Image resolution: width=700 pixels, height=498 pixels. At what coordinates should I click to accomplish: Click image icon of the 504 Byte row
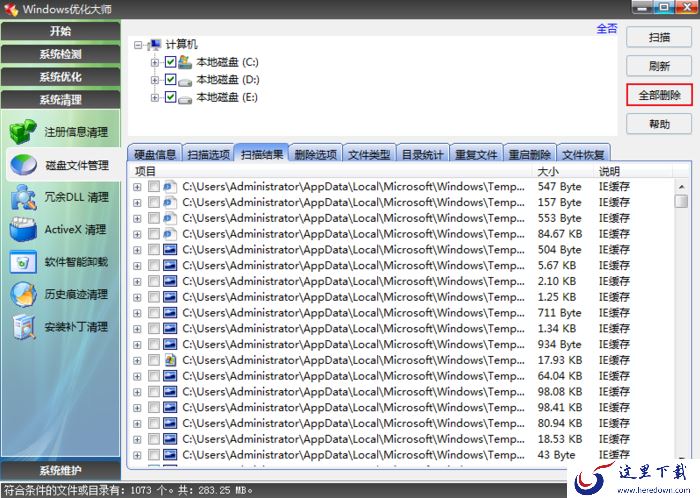pyautogui.click(x=170, y=249)
